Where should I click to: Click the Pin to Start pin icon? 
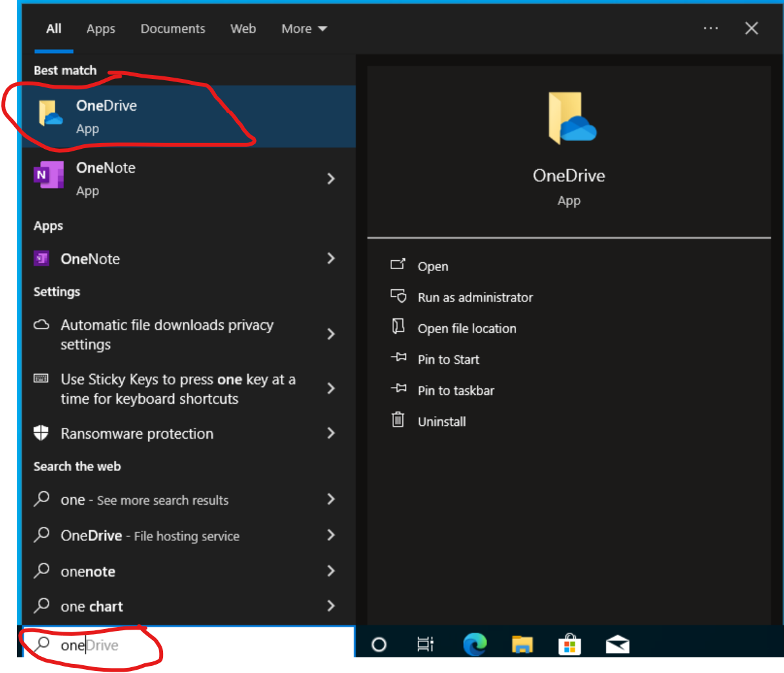[398, 357]
